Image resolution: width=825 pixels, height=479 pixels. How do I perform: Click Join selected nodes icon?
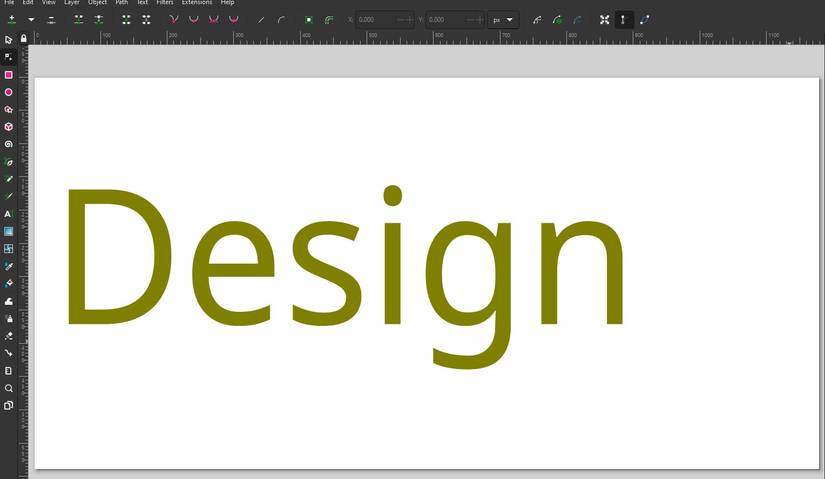78,19
